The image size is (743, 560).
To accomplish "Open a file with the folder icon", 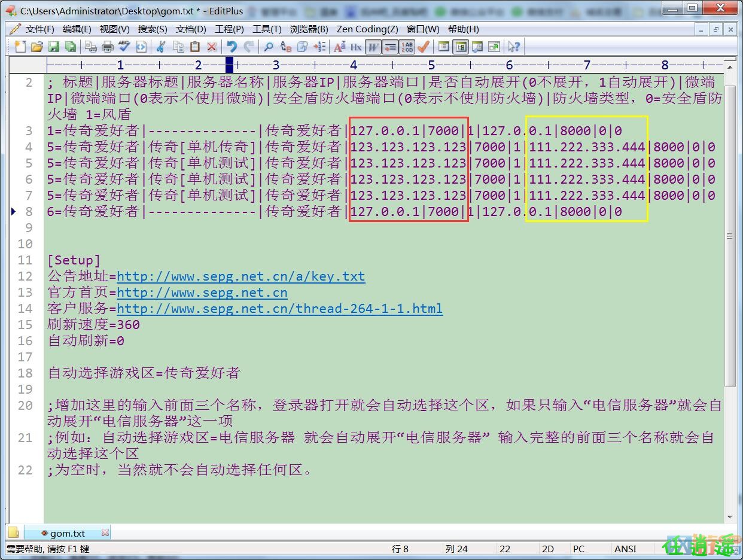I will pyautogui.click(x=36, y=47).
